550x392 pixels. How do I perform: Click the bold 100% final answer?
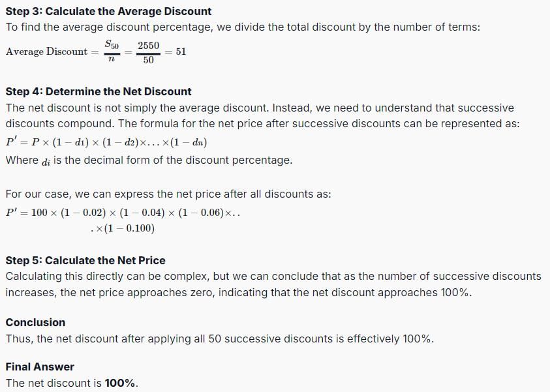click(119, 383)
